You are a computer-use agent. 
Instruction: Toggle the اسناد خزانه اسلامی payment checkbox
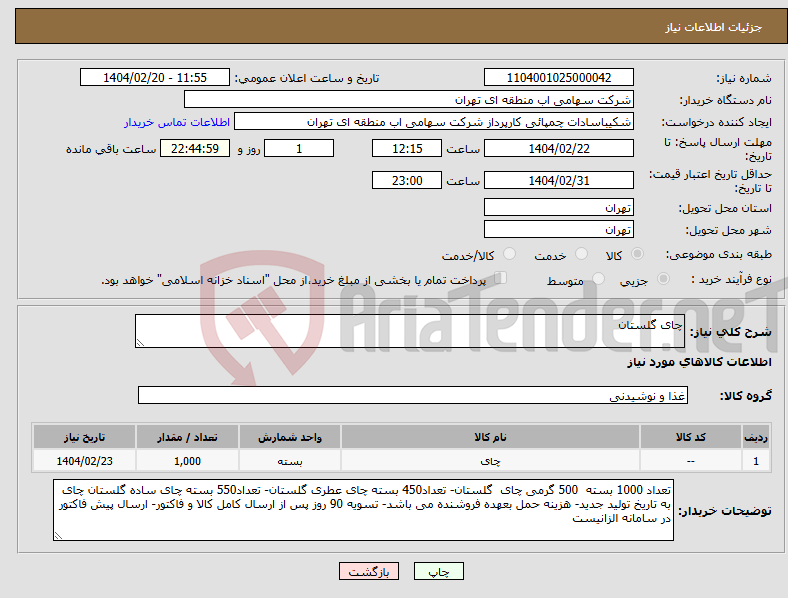501,278
